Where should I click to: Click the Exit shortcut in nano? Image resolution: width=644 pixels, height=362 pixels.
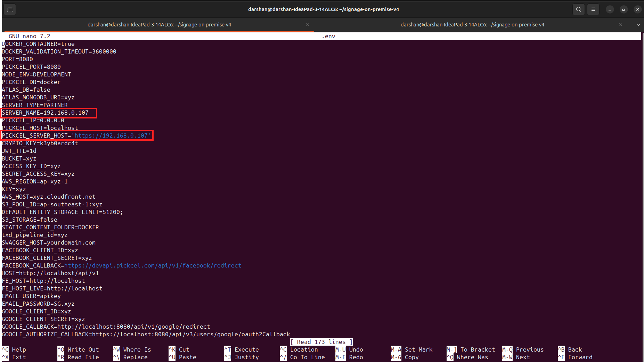click(x=19, y=357)
